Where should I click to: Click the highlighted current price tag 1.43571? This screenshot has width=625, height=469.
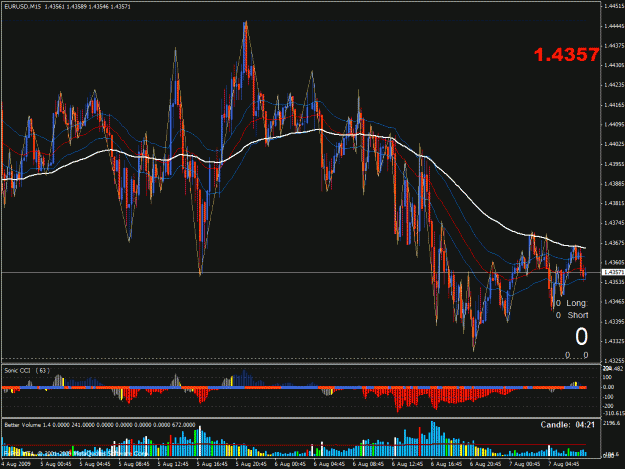pyautogui.click(x=613, y=272)
